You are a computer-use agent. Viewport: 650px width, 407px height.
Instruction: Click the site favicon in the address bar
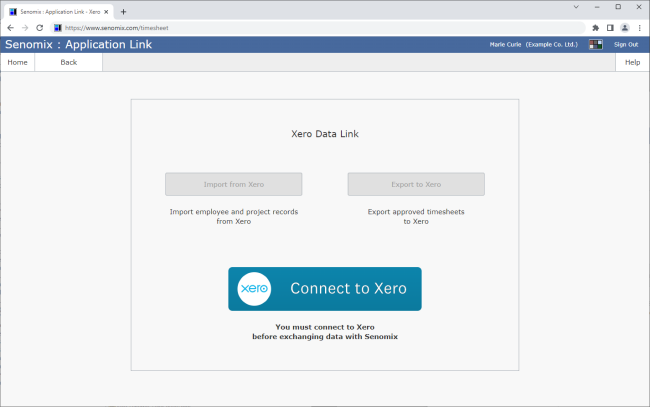pyautogui.click(x=58, y=28)
